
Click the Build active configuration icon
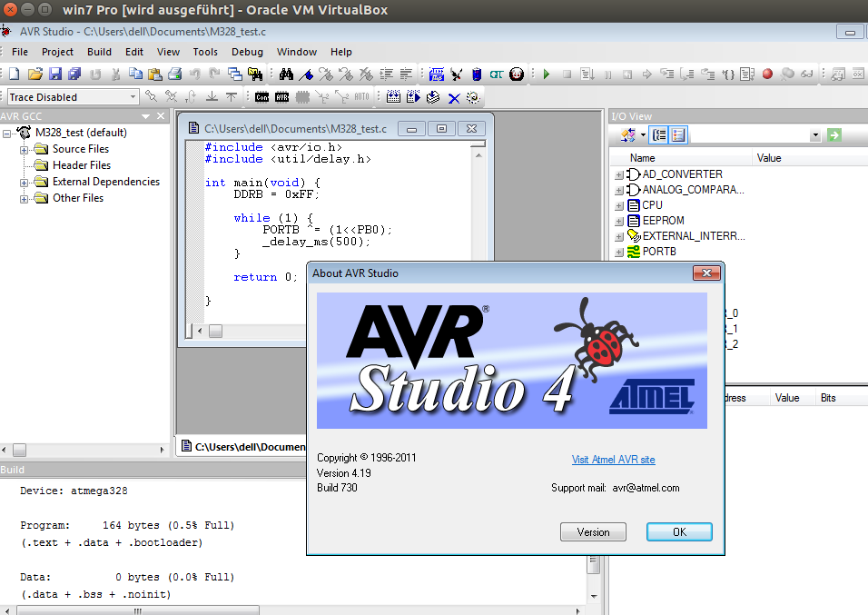[x=393, y=97]
